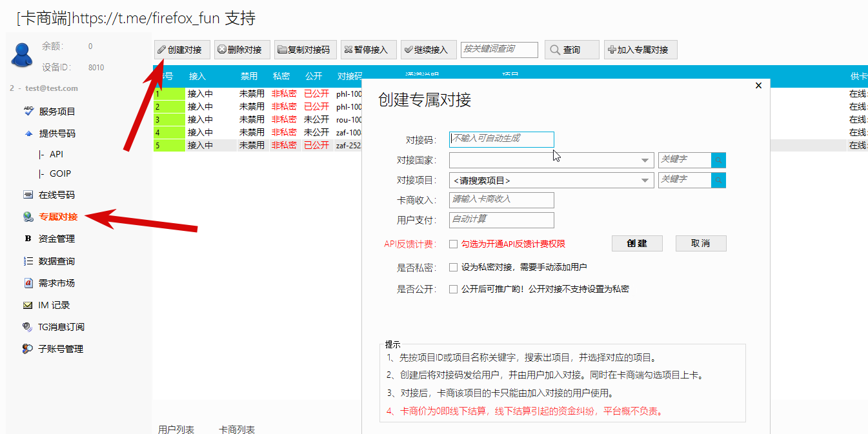Click the 数据查询 list icon
The image size is (868, 434).
(x=28, y=261)
